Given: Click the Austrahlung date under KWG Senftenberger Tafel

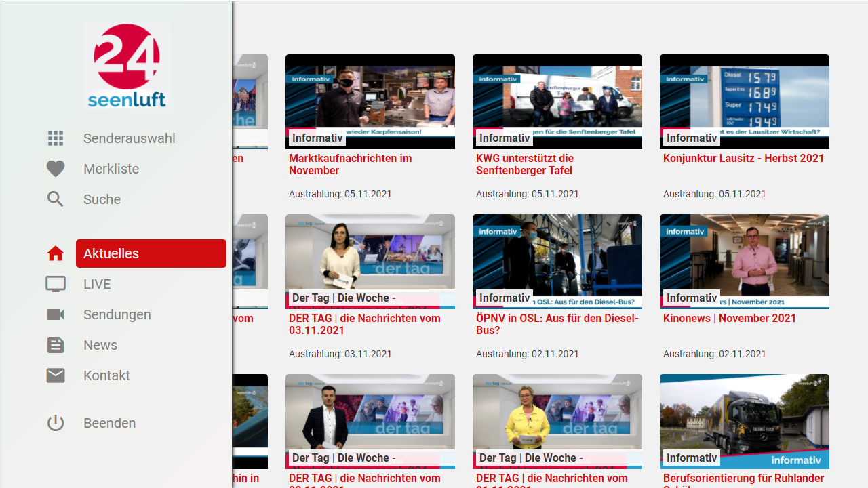Looking at the screenshot, I should 528,194.
